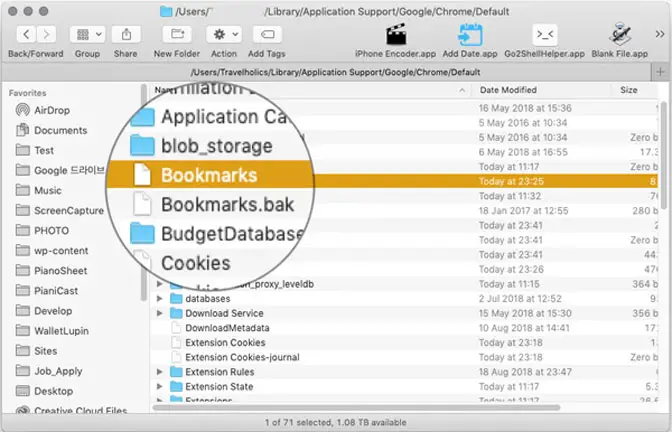
Task: Sort by Date Modified column
Action: pyautogui.click(x=508, y=90)
